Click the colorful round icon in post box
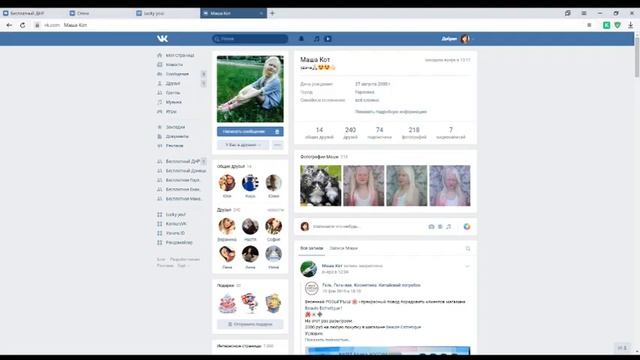Viewport: 640px width, 360px height. point(467,227)
